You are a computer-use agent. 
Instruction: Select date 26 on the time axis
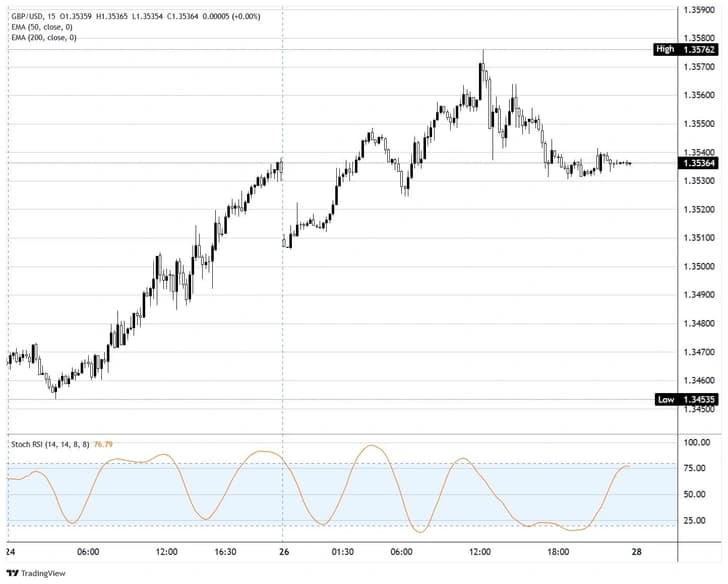coord(283,551)
